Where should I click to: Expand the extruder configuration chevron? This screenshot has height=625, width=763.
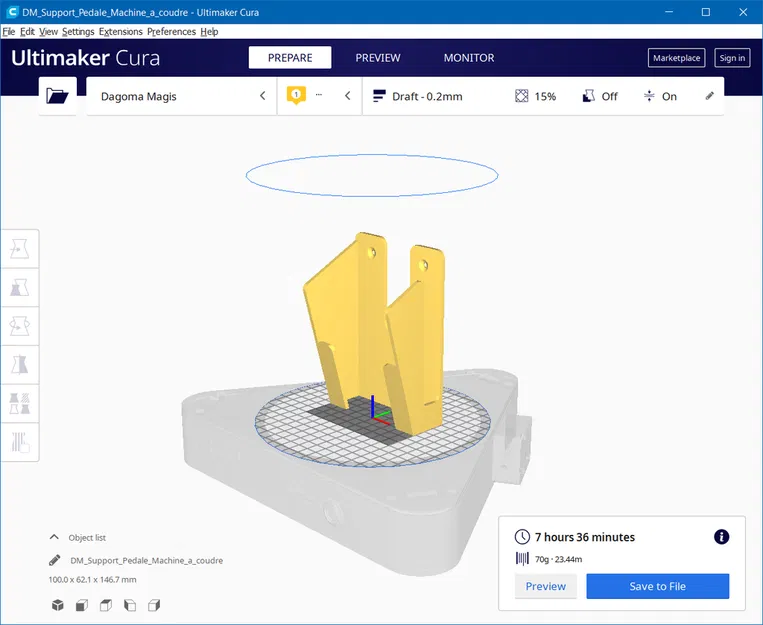347,96
